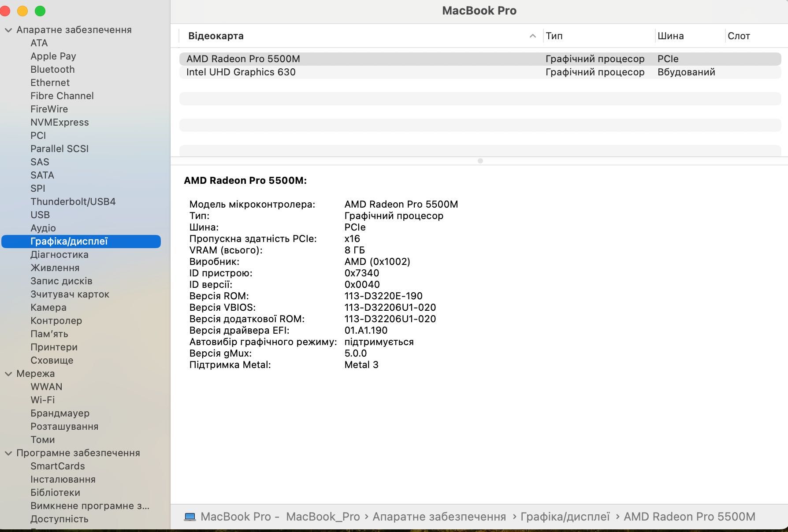Select FireWire in the sidebar
This screenshot has width=788, height=532.
[49, 109]
